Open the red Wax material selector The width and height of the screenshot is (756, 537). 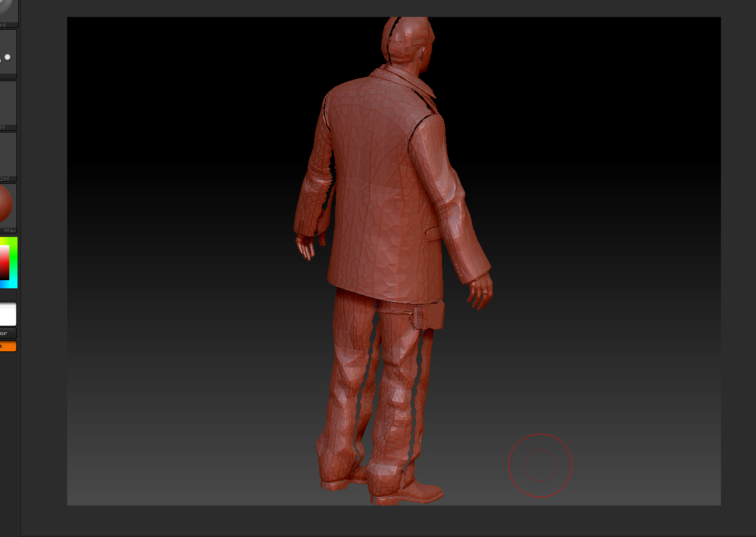pyautogui.click(x=7, y=205)
